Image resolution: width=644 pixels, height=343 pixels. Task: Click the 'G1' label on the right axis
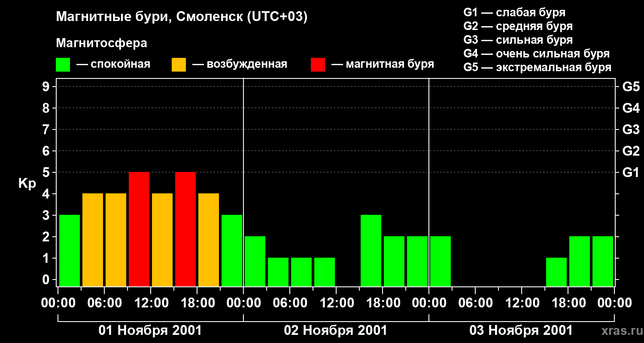point(631,172)
